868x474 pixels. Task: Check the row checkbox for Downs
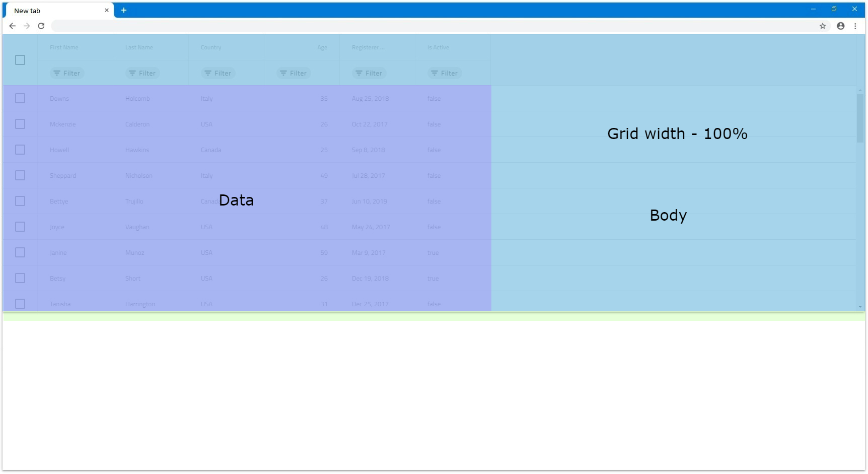tap(20, 98)
